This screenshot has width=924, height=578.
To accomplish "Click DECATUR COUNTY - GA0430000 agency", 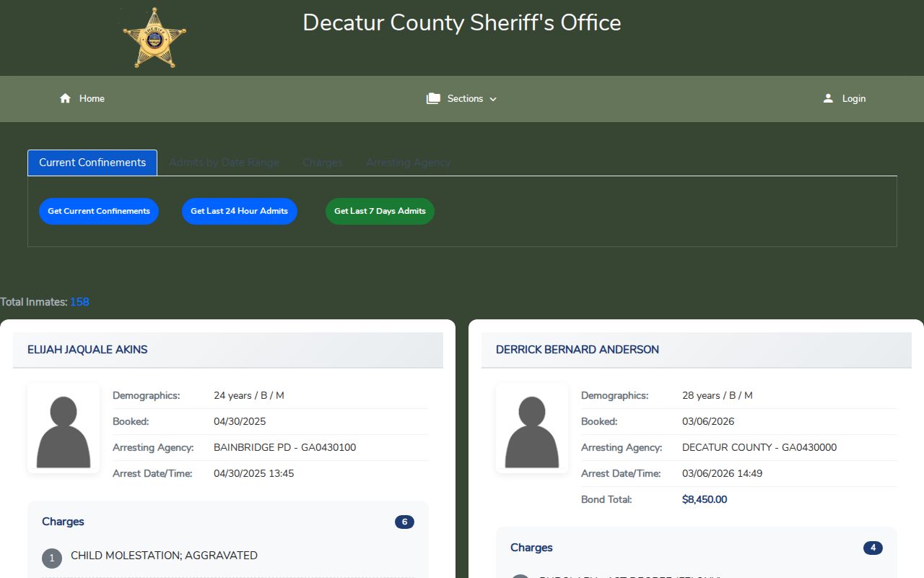I will [759, 447].
